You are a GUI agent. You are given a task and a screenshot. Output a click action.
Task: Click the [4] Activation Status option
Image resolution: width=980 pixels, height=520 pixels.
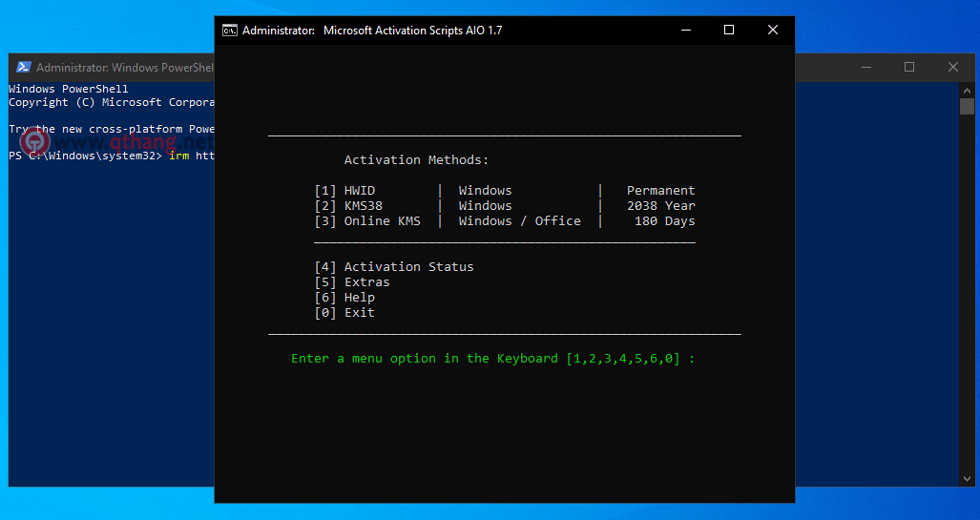(x=394, y=267)
